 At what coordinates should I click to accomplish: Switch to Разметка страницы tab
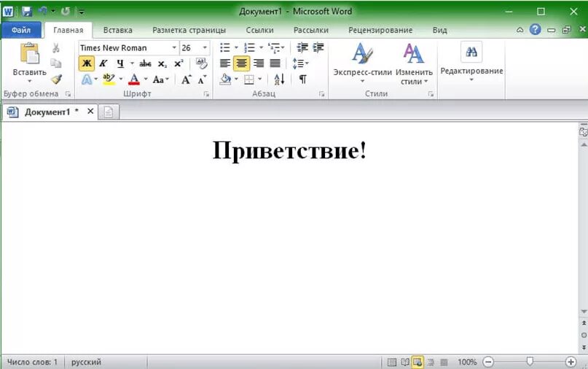tap(189, 30)
